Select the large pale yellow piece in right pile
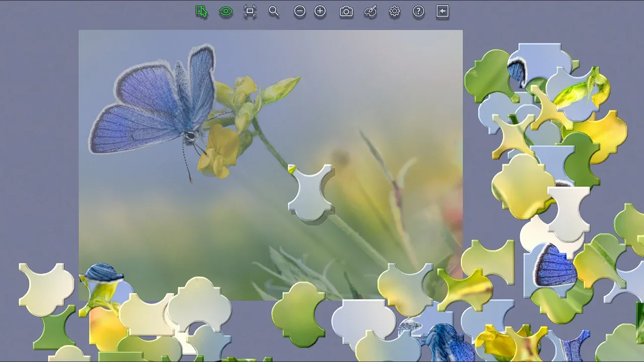Viewport: 644px width, 362px height. 523,186
